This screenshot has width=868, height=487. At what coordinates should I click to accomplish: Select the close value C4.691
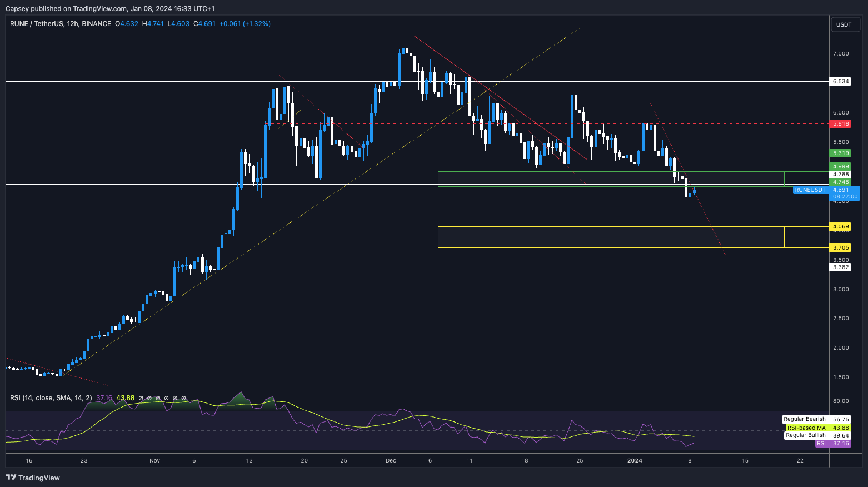[x=204, y=24]
